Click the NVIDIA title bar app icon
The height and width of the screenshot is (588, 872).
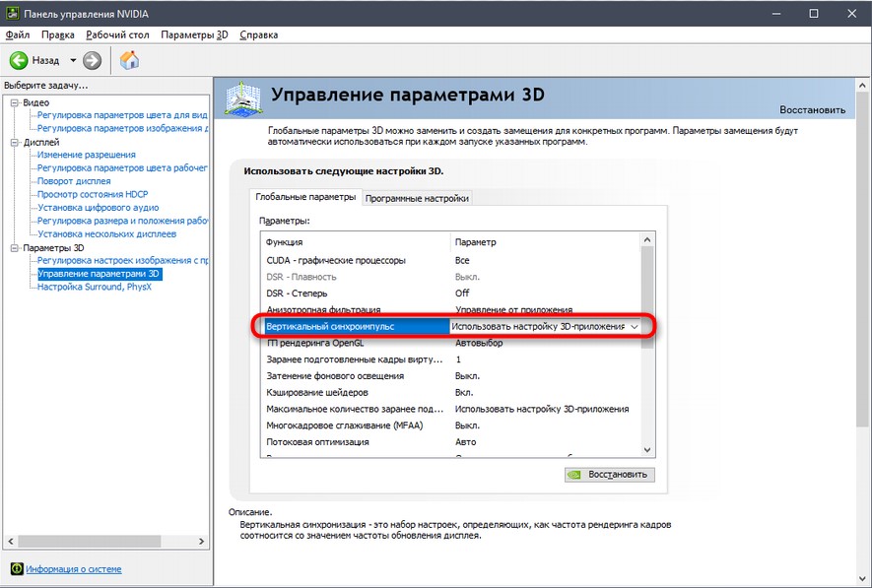click(x=12, y=14)
